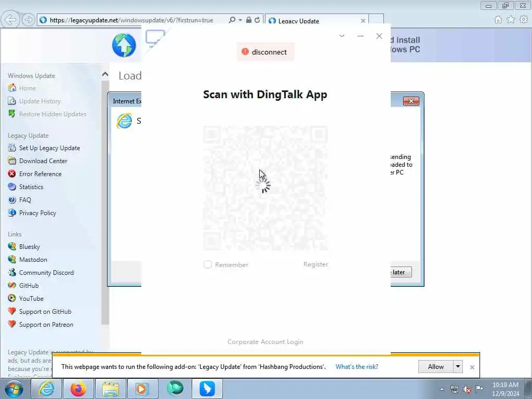The width and height of the screenshot is (532, 399).
Task: Launch Firefox from taskbar
Action: 78,389
